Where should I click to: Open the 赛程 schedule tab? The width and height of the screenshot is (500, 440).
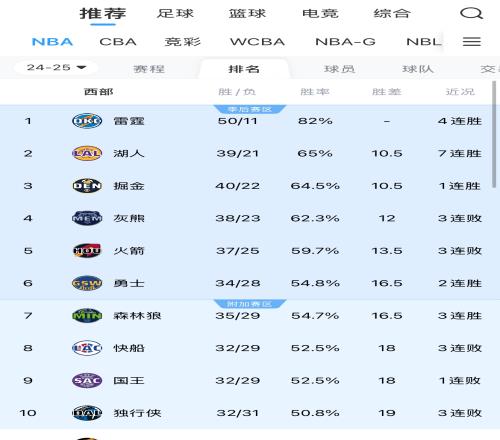click(149, 69)
